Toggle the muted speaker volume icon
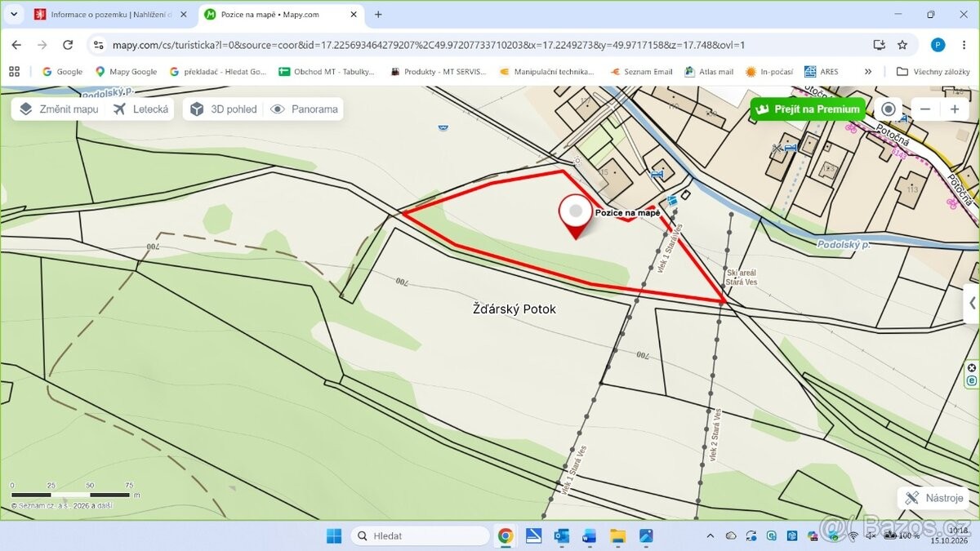The image size is (980, 551). click(871, 536)
